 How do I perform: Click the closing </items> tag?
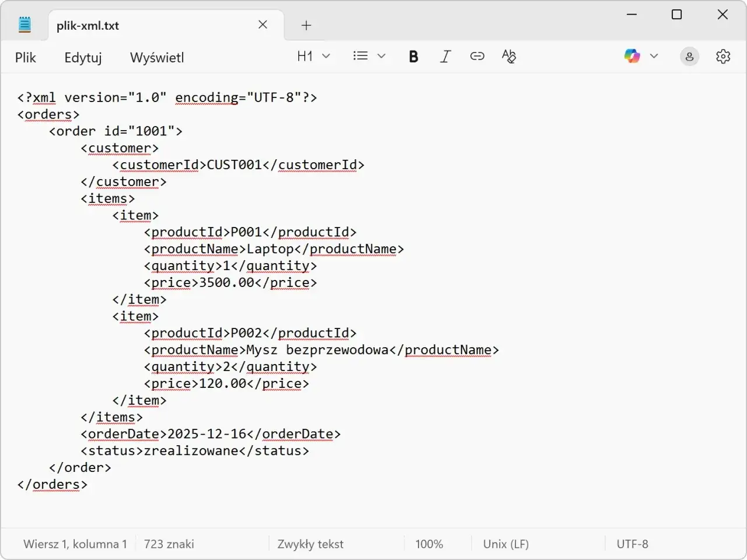(111, 418)
